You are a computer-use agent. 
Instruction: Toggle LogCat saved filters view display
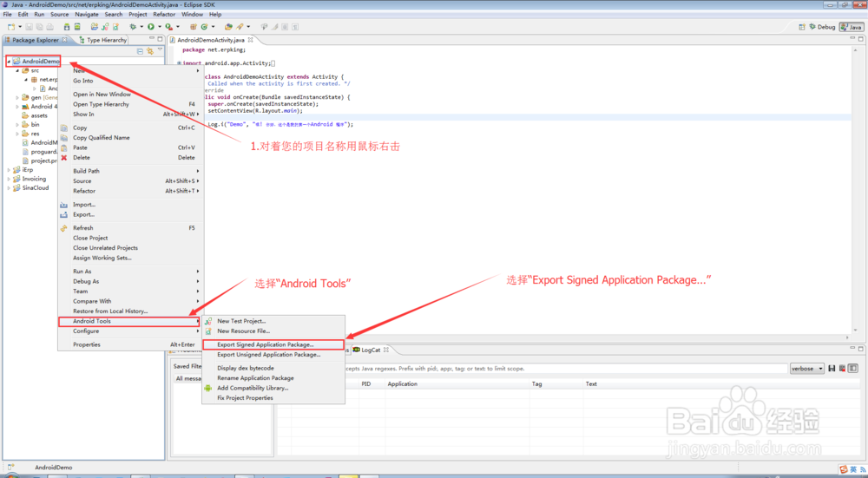click(852, 369)
